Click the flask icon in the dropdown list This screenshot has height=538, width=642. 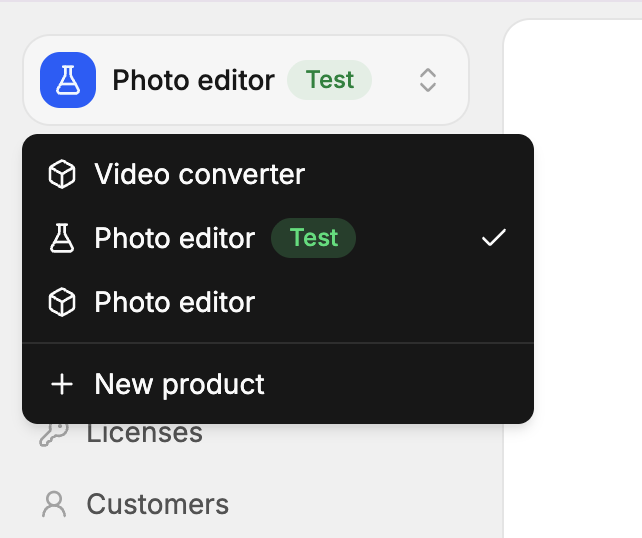coord(62,238)
